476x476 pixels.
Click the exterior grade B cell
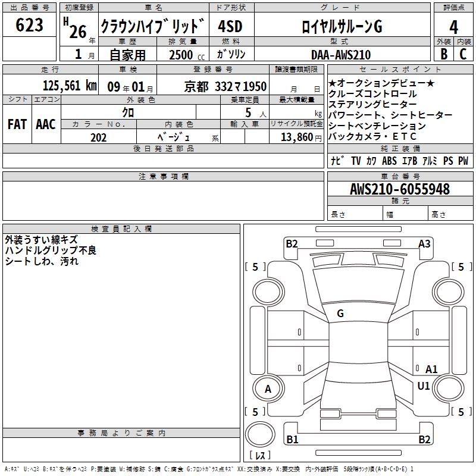(443, 54)
